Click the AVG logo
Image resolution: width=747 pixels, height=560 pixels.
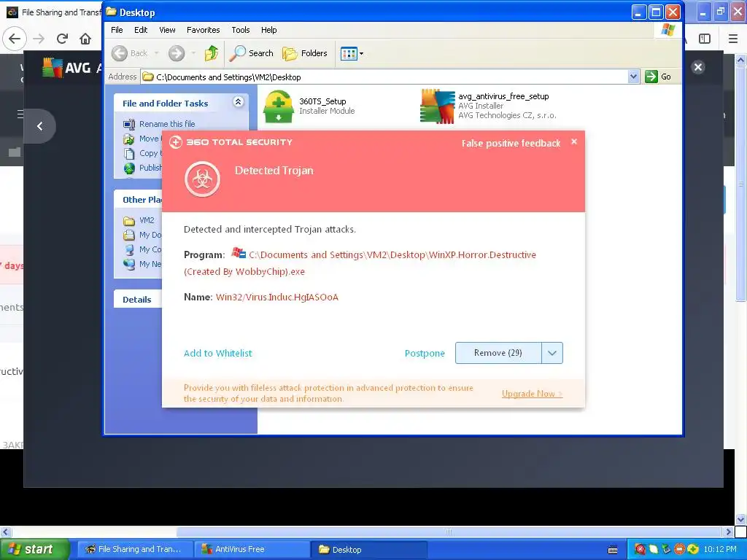pos(66,68)
